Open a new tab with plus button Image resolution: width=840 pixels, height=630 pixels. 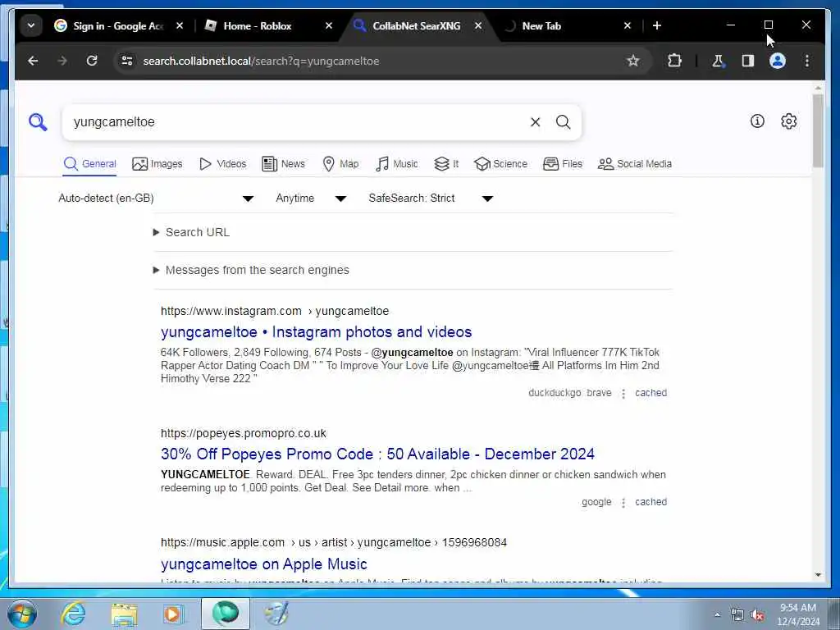pyautogui.click(x=657, y=25)
